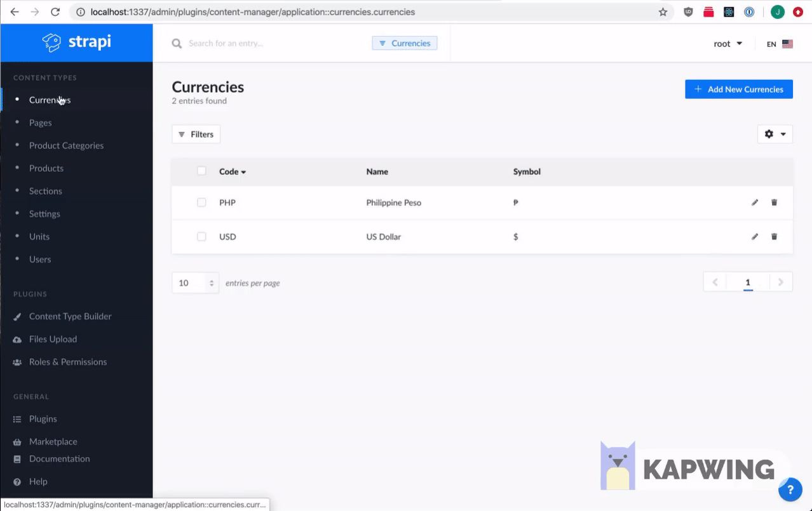Click the Add New Currencies button
Image resolution: width=812 pixels, height=511 pixels.
[738, 89]
